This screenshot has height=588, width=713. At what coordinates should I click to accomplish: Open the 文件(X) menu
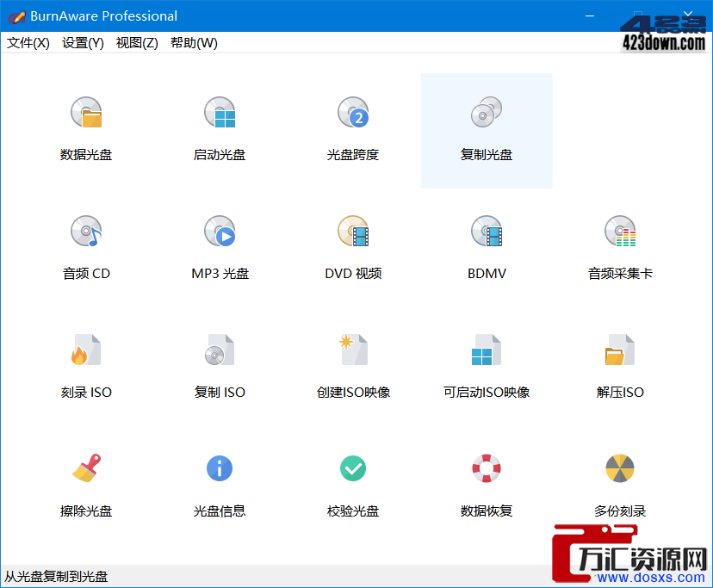28,43
